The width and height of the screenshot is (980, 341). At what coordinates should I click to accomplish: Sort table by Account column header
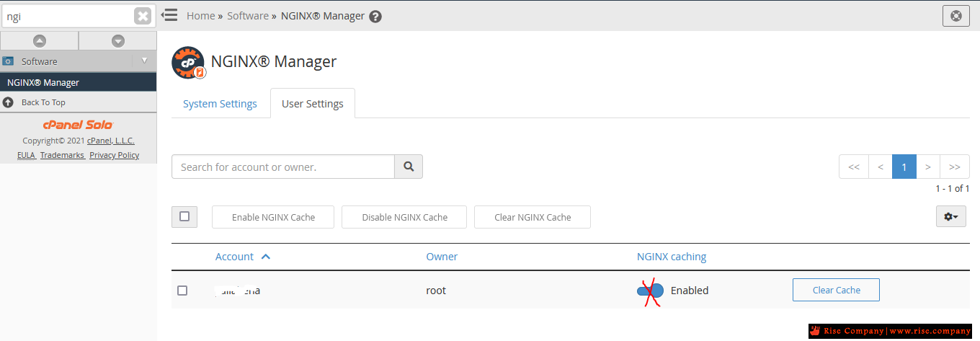pyautogui.click(x=234, y=257)
